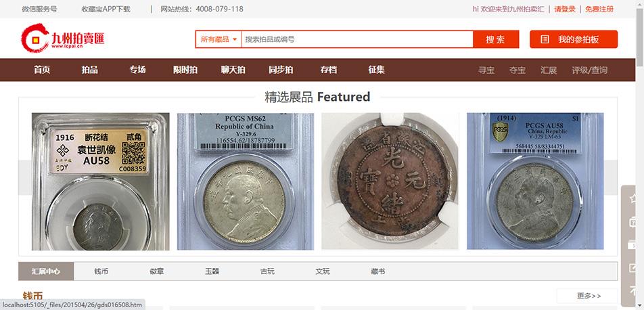Click the edit feedback icon in side panel

633,268
